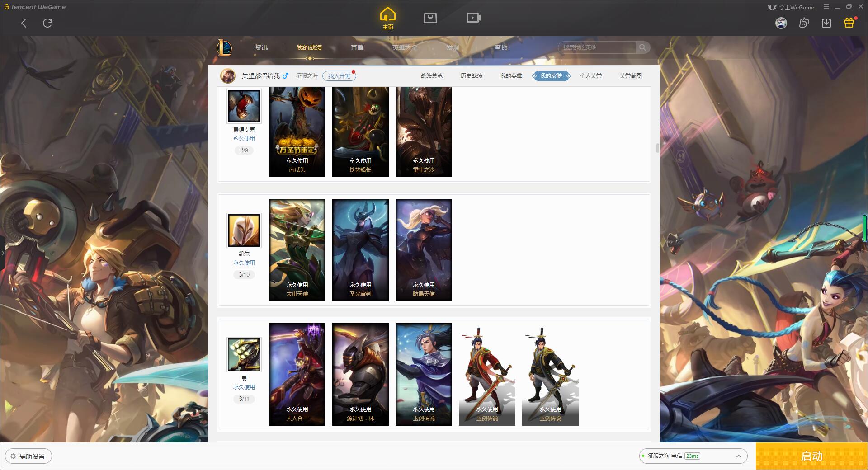Open the video/live icon in top bar
This screenshot has width=868, height=470.
coord(473,18)
